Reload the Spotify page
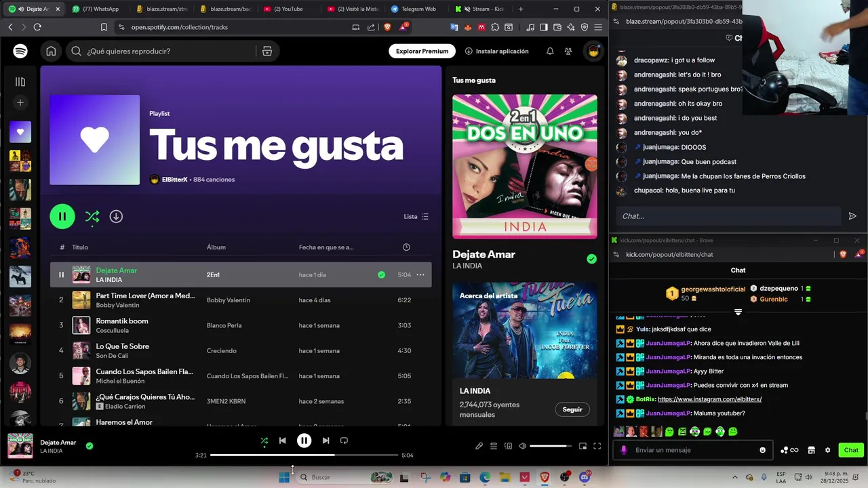This screenshot has height=488, width=868. click(37, 27)
